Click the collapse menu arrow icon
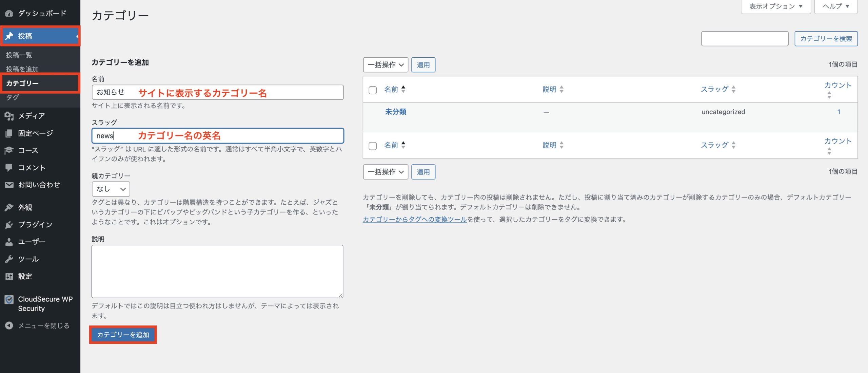The width and height of the screenshot is (868, 373). coord(9,326)
